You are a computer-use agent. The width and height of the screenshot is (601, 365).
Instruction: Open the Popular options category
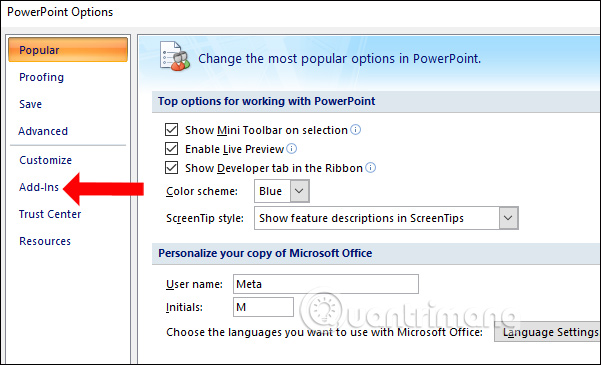click(67, 50)
